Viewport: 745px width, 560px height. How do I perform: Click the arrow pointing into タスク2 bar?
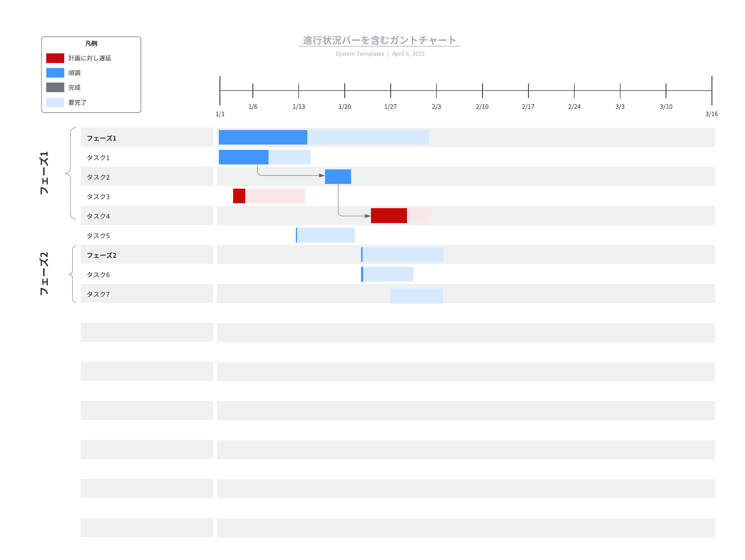[x=321, y=176]
